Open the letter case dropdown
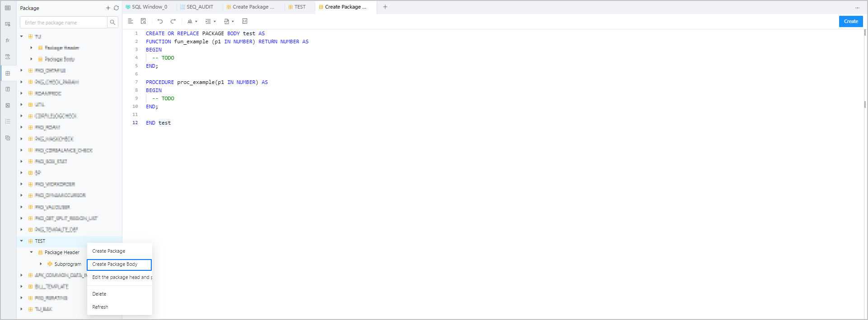Screen dimensions: 868x320 pos(192,21)
